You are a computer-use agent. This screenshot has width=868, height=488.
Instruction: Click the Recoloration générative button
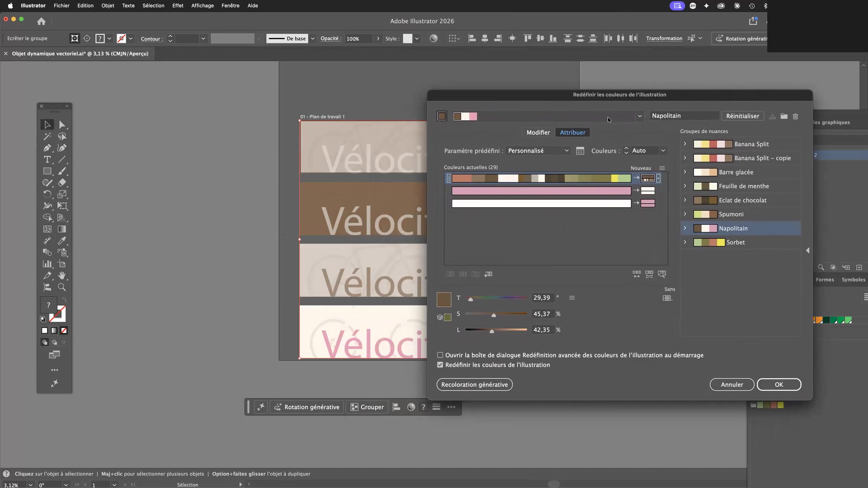pyautogui.click(x=474, y=385)
